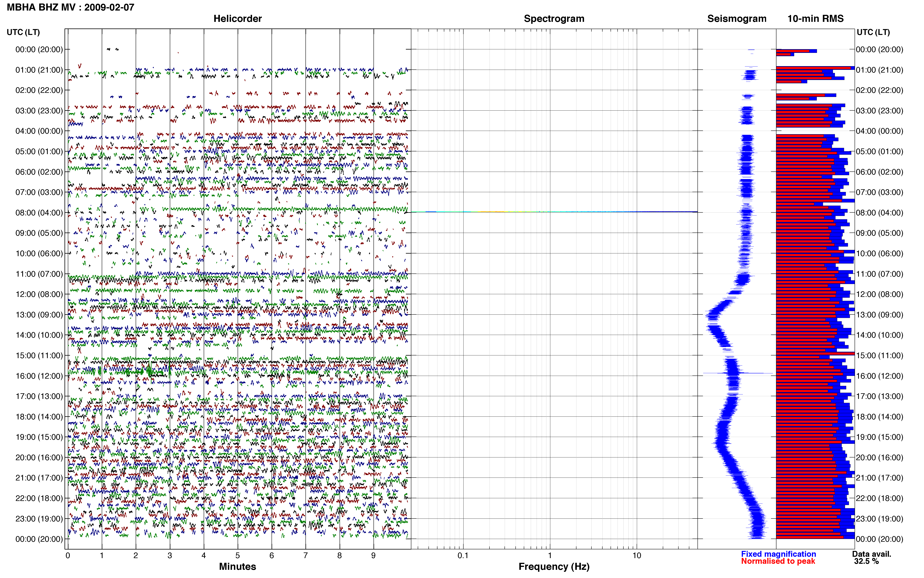Click the Data avail. label
The image size is (924, 578).
(872, 554)
